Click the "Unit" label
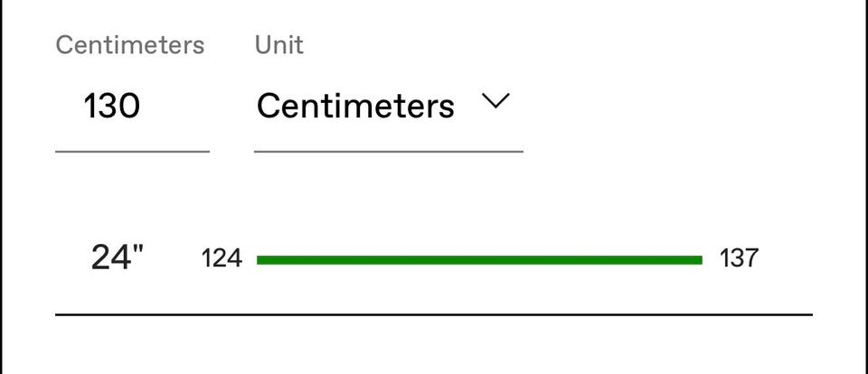 pyautogui.click(x=277, y=45)
